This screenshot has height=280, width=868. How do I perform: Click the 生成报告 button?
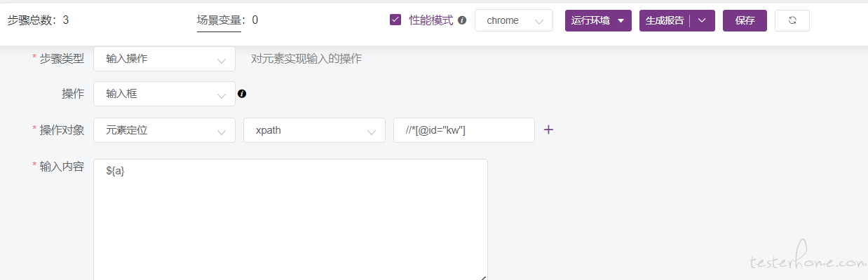(665, 20)
